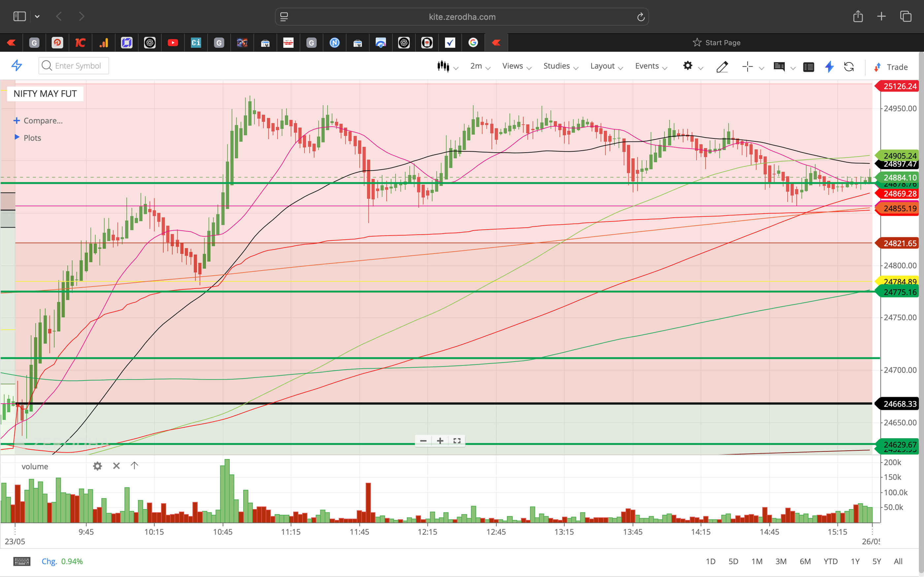
Task: Toggle fullscreen chart mode
Action: [457, 441]
